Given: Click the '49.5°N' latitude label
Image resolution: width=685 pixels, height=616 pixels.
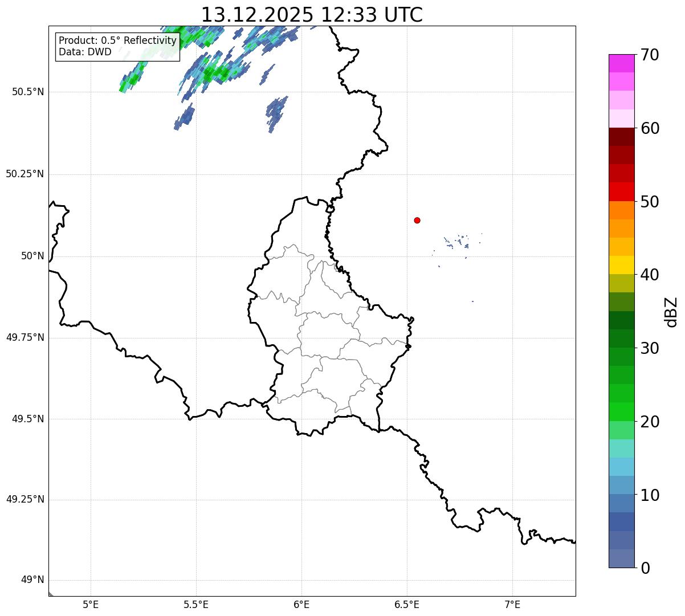Looking at the screenshot, I should point(28,419).
